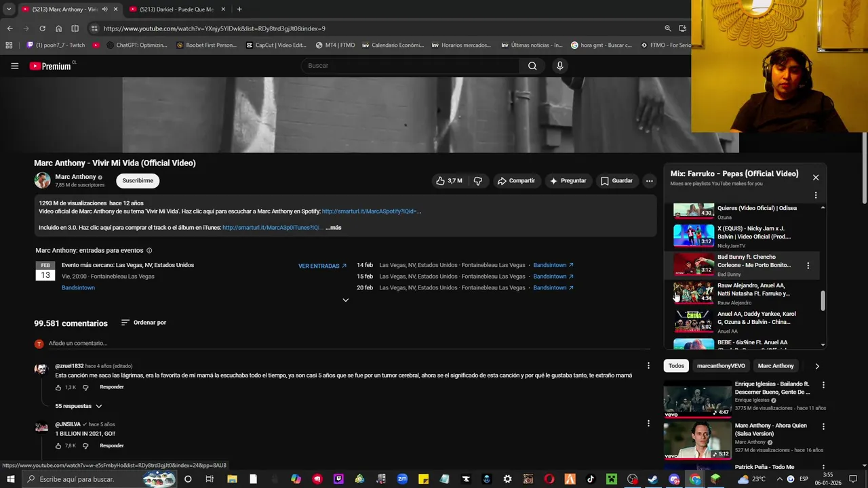This screenshot has height=488, width=868.
Task: Subscribe to Marc Anthony with Suscribirme
Action: click(x=138, y=181)
